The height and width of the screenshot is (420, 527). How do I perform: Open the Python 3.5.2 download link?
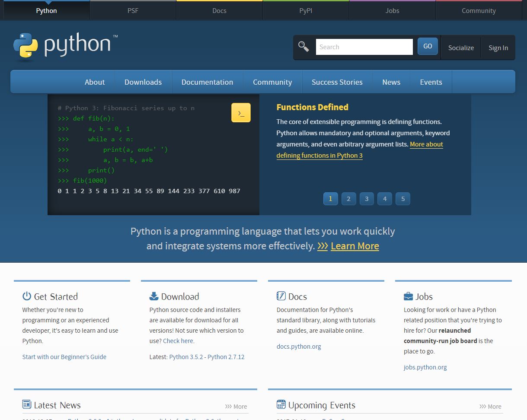pyautogui.click(x=186, y=357)
